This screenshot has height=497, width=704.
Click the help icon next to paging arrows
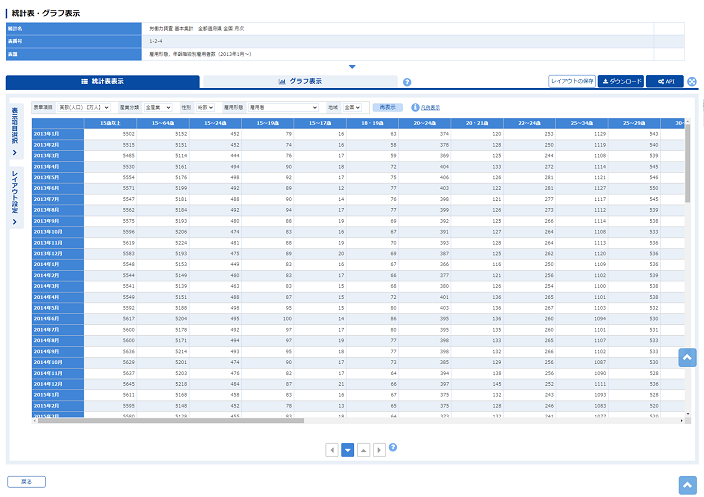393,447
